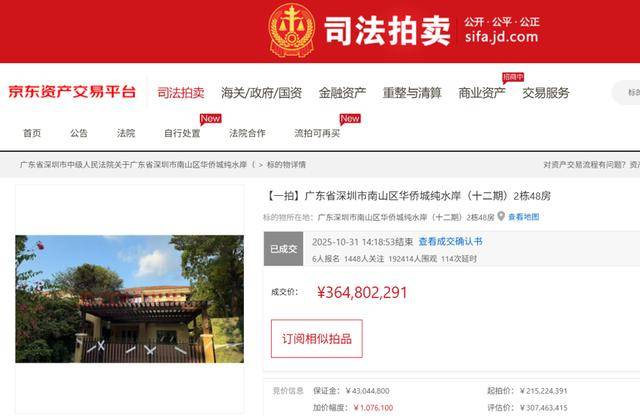Click the 招商中 badge above 商业资产
This screenshot has height=416, width=640.
click(513, 77)
